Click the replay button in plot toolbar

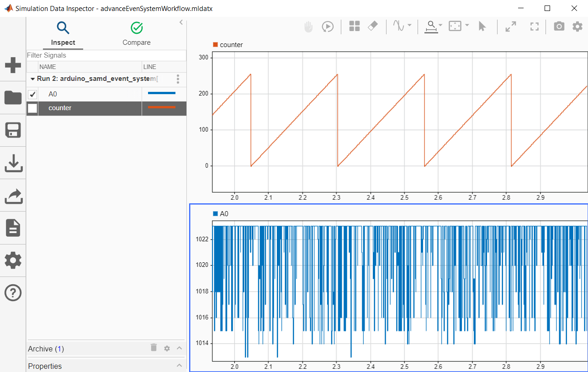click(327, 27)
